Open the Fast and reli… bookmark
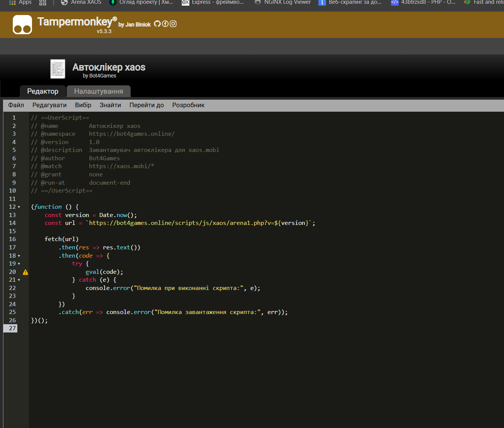Viewport: 504px width, 428px height. tap(484, 2)
